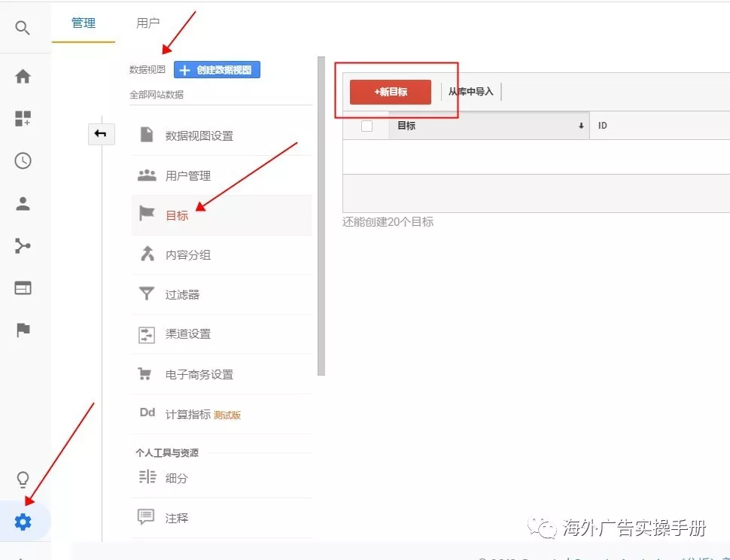The image size is (730, 560).
Task: Open the Customization dashboard icon
Action: 23,118
